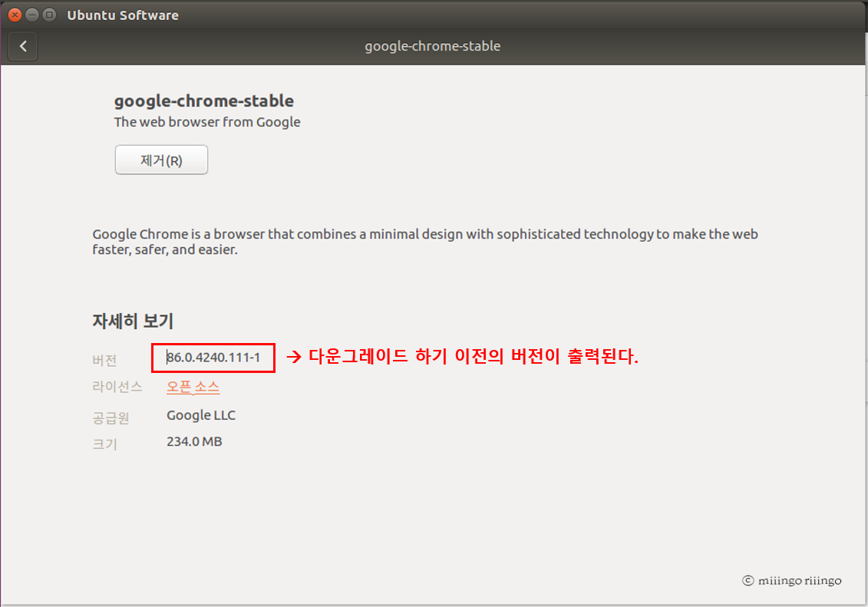Click the 크기 label
Image resolution: width=868 pixels, height=607 pixels.
point(104,444)
